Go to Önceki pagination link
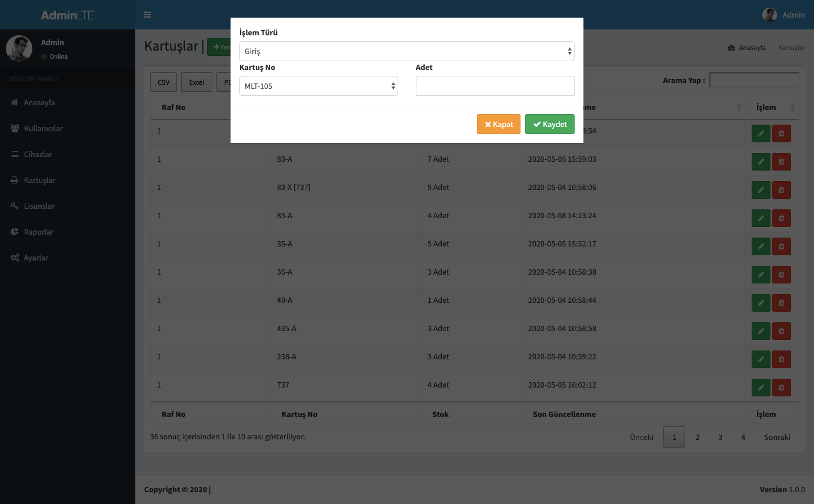Viewport: 814px width, 504px height. (642, 437)
